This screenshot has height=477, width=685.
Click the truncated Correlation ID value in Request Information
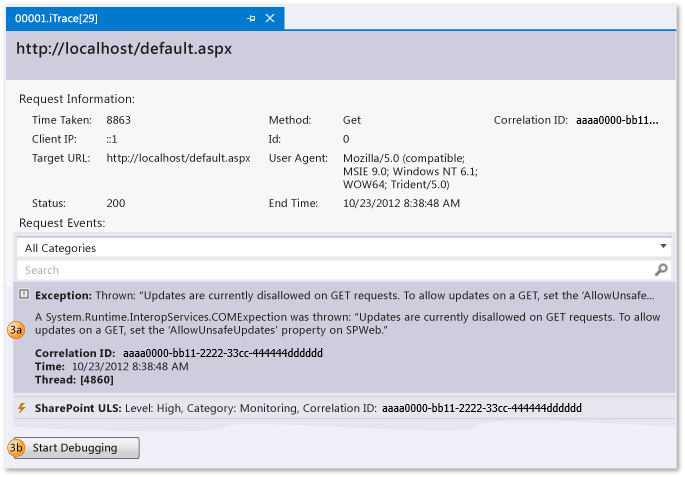tap(617, 120)
